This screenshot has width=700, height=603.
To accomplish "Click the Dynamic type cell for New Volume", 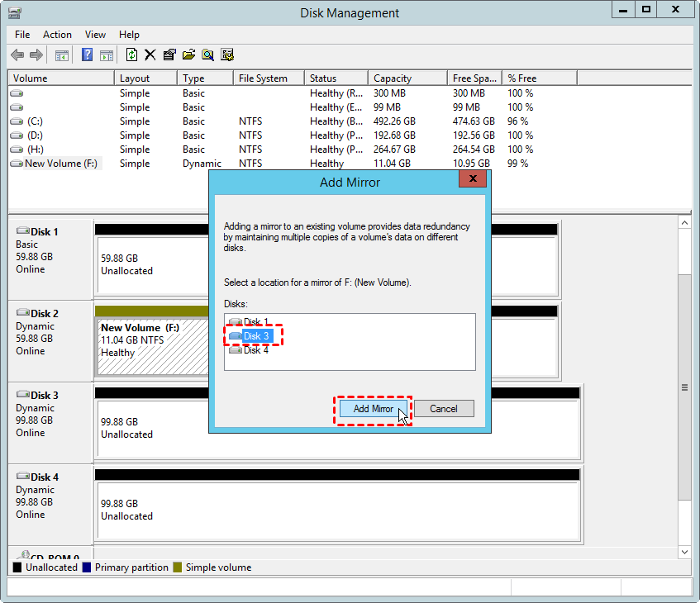I will click(x=202, y=164).
